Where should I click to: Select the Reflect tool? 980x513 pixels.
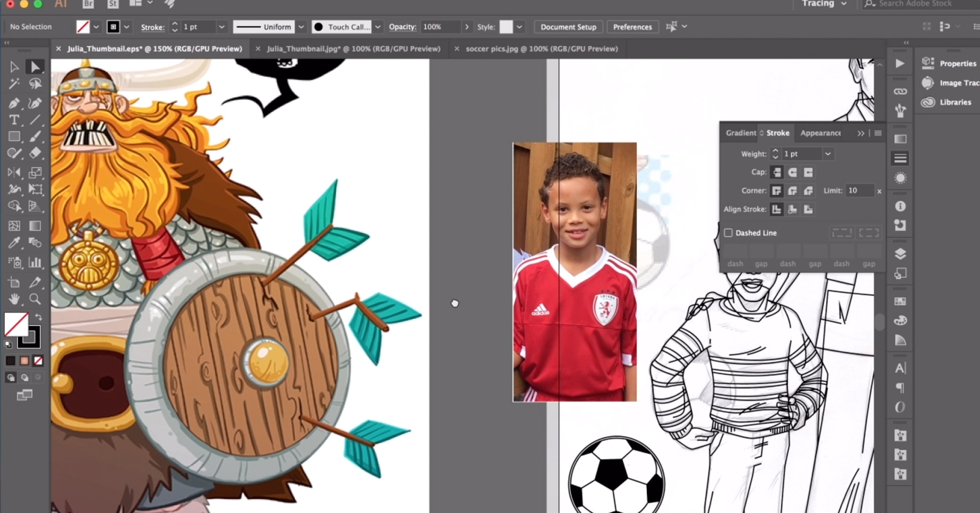[14, 172]
